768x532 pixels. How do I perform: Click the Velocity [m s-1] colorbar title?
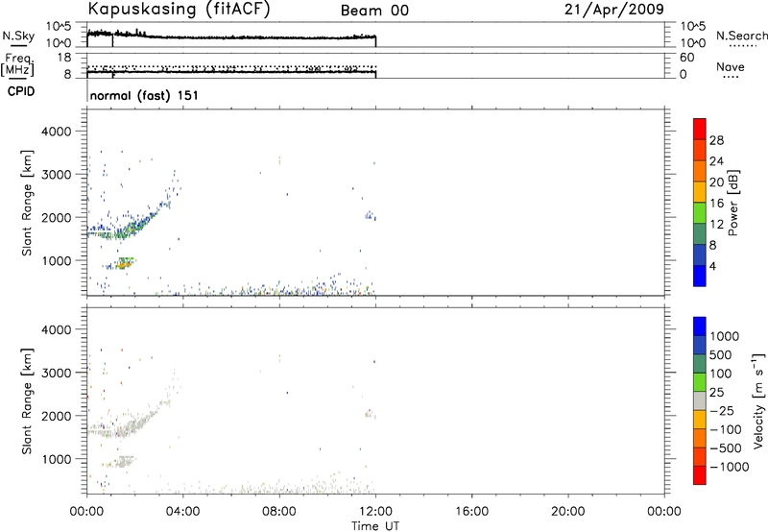[x=758, y=400]
